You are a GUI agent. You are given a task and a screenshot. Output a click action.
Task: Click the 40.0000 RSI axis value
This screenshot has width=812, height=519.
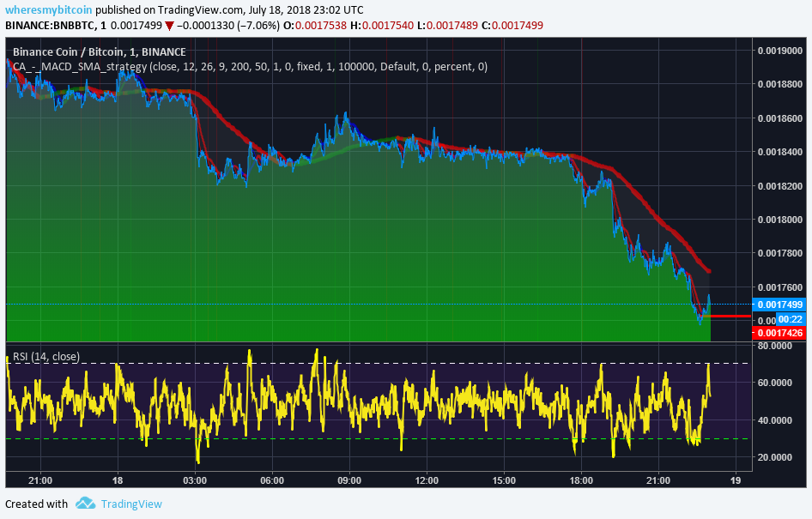[x=775, y=420]
